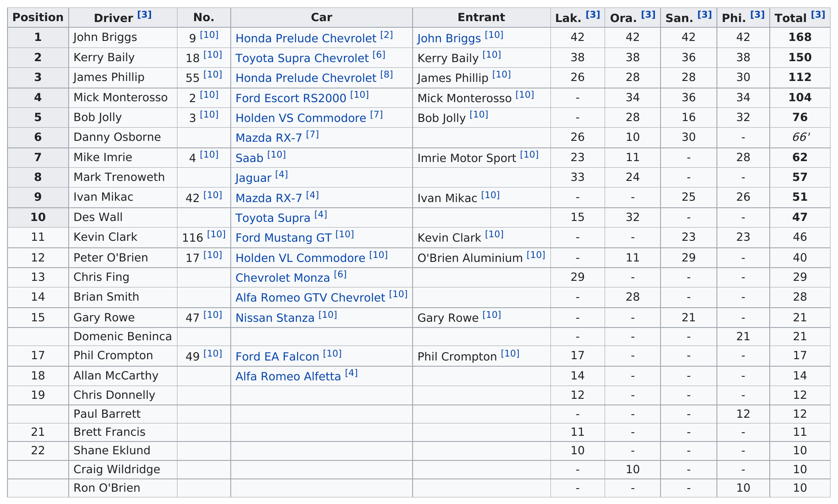838x504 pixels.
Task: Click the total value 150
Action: pyautogui.click(x=800, y=58)
